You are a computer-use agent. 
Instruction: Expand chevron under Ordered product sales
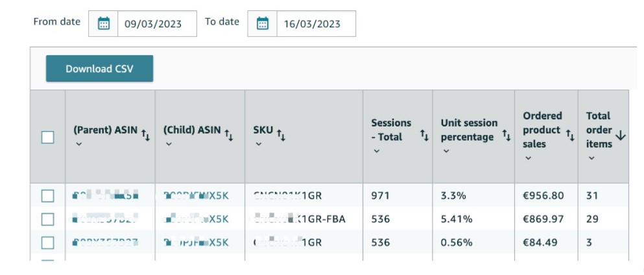point(528,158)
